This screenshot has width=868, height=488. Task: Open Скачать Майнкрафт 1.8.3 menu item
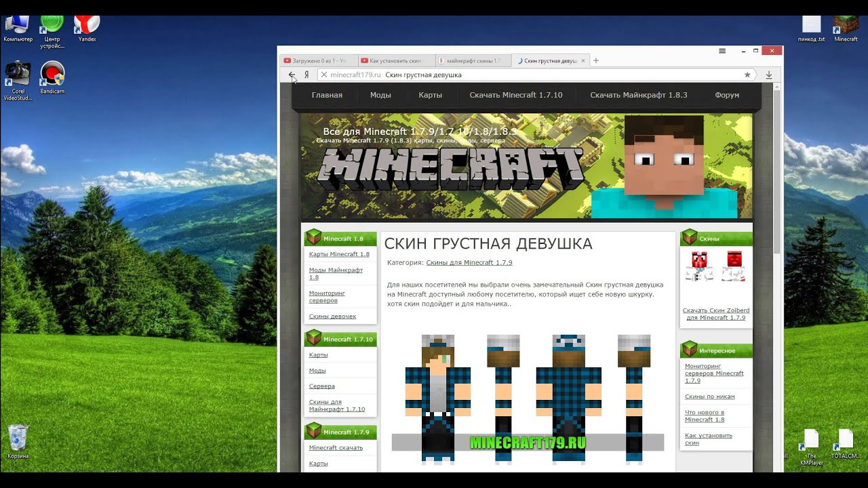tap(639, 95)
